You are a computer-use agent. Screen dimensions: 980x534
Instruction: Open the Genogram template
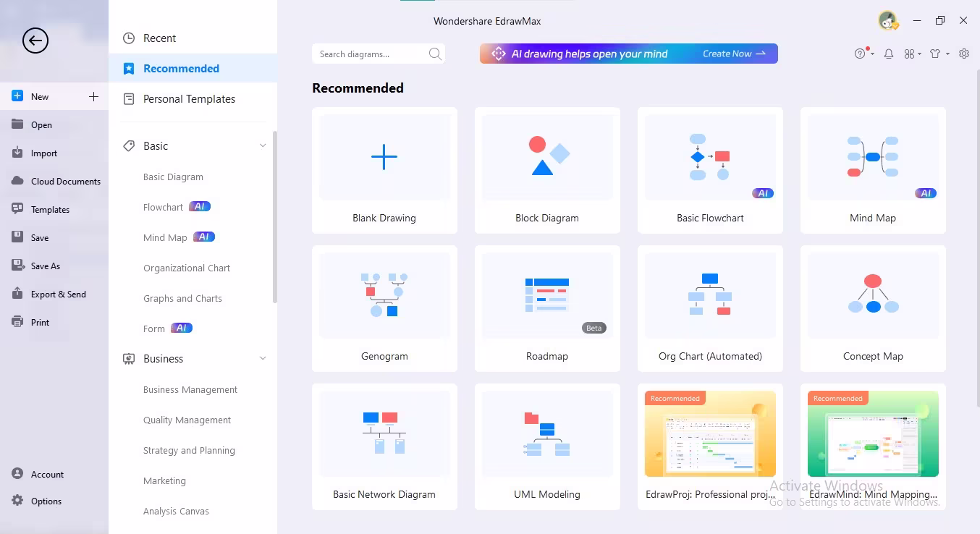(x=384, y=309)
